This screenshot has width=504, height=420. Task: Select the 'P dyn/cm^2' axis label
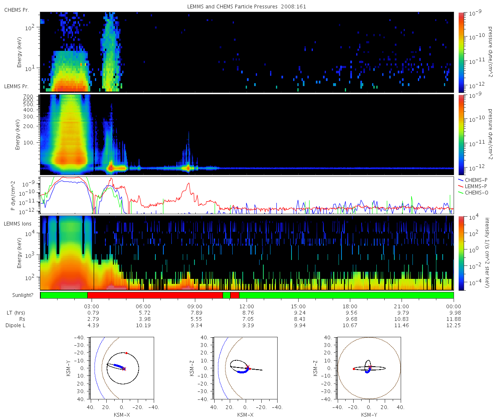[13, 195]
